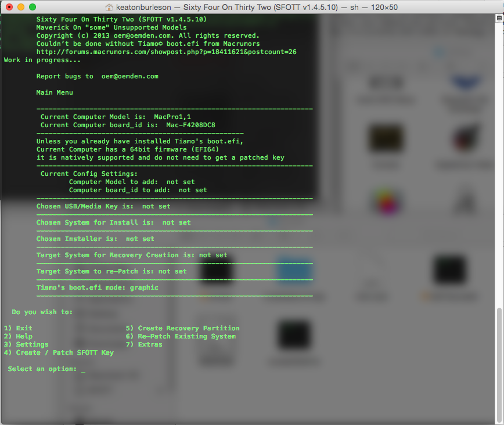Viewport: 504px width, 425px height.
Task: Click 'Target System to re-Patch is: not set' line
Action: point(111,271)
